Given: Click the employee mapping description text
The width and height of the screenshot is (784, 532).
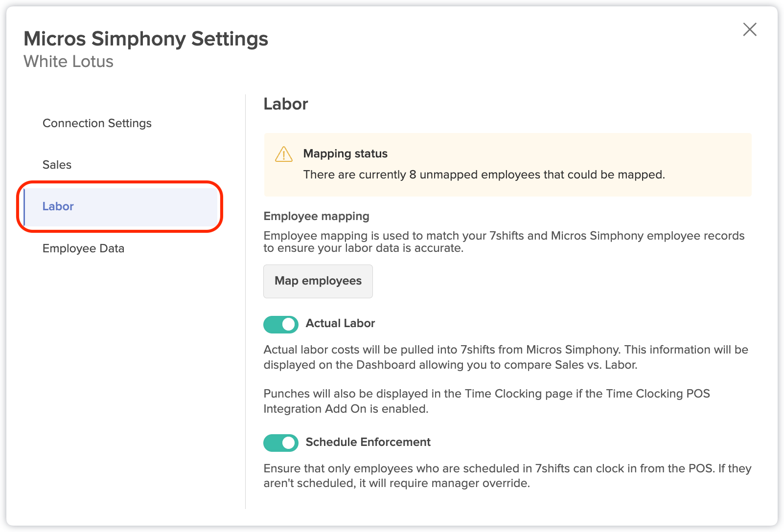Looking at the screenshot, I should [504, 242].
